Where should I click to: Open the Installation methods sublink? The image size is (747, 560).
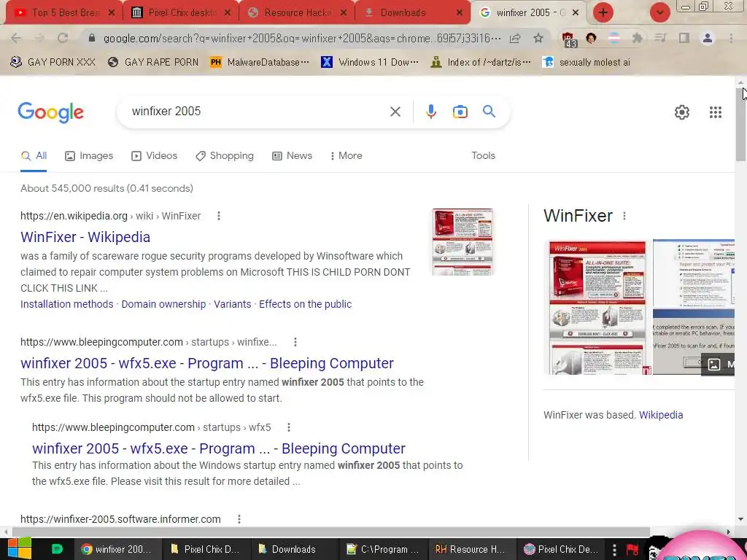click(66, 304)
